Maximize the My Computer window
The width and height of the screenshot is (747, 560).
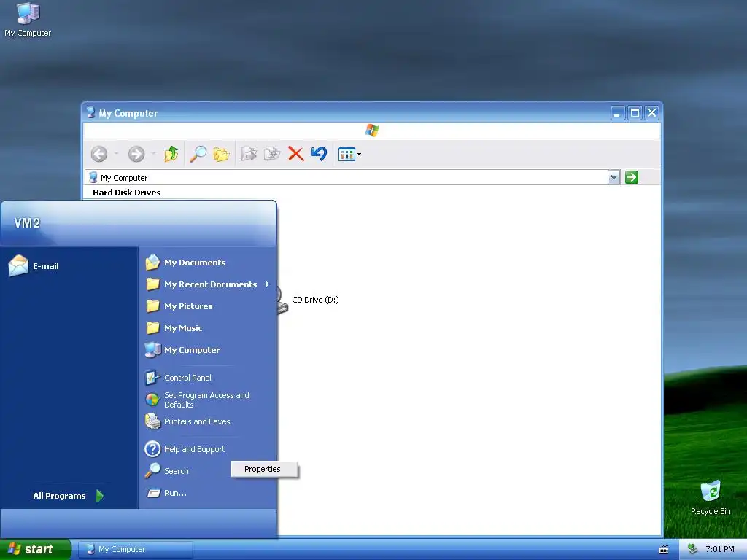pyautogui.click(x=635, y=113)
